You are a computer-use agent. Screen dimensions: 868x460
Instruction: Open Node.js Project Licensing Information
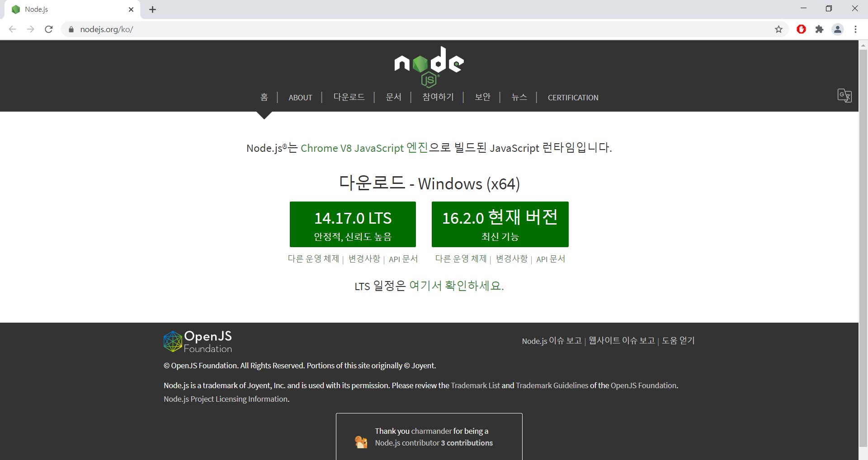click(x=226, y=399)
